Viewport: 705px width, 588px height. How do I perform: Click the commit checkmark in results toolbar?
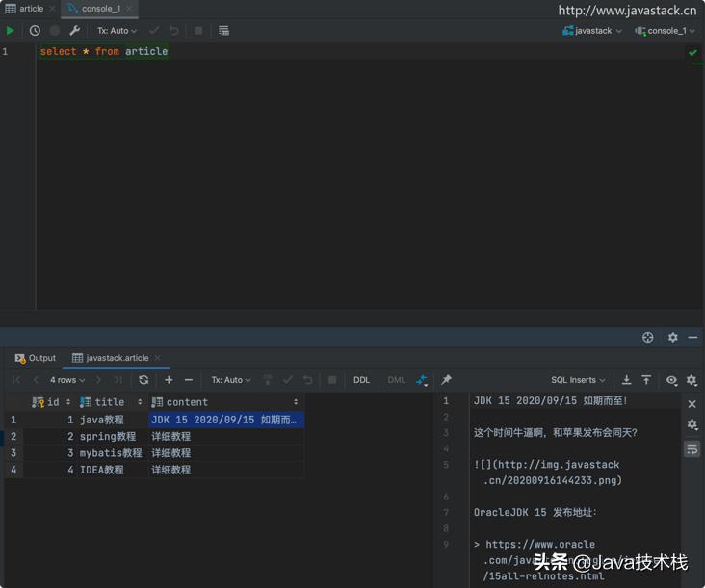288,380
